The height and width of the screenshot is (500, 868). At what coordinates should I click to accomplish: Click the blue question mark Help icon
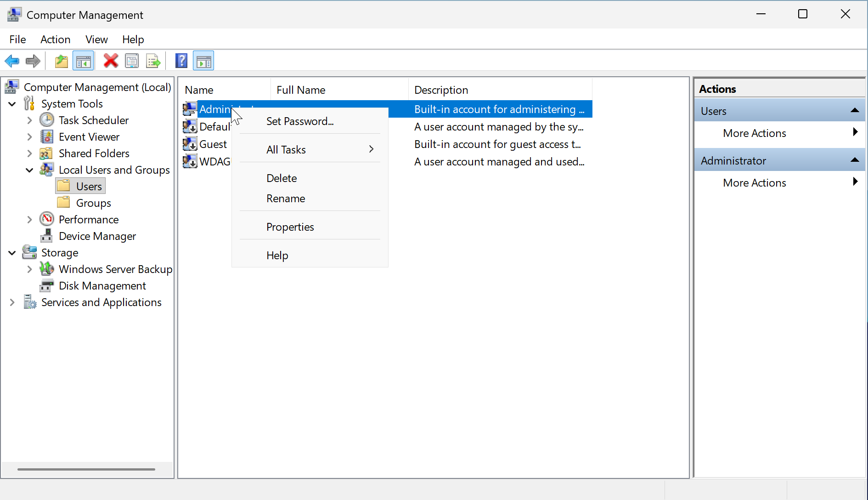[x=181, y=61]
